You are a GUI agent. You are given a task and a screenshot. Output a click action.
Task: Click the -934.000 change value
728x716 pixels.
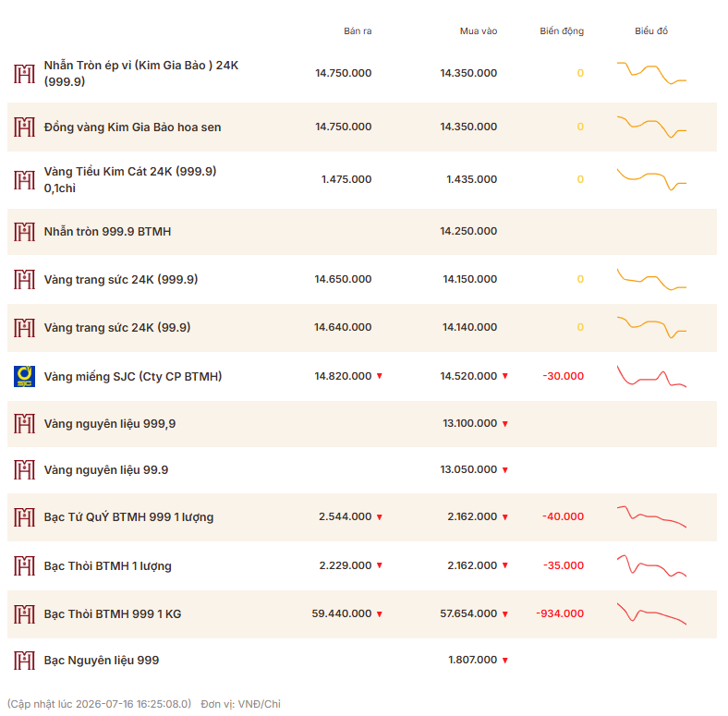[x=560, y=613]
